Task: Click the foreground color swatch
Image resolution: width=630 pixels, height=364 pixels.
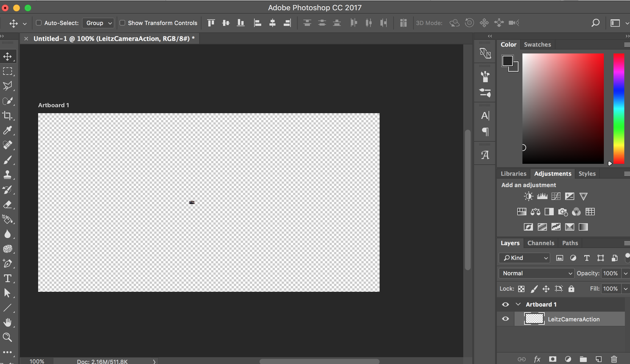Action: [507, 61]
